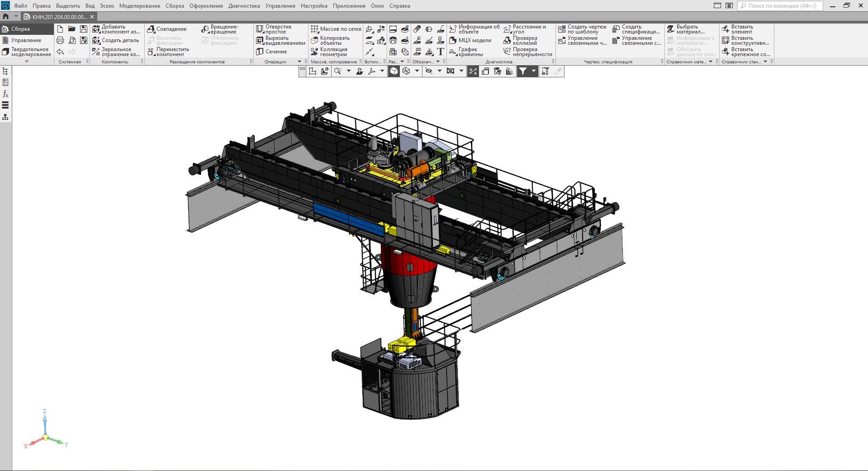This screenshot has width=868, height=471.
Task: Click Выбрать материал icon
Action: (671, 29)
